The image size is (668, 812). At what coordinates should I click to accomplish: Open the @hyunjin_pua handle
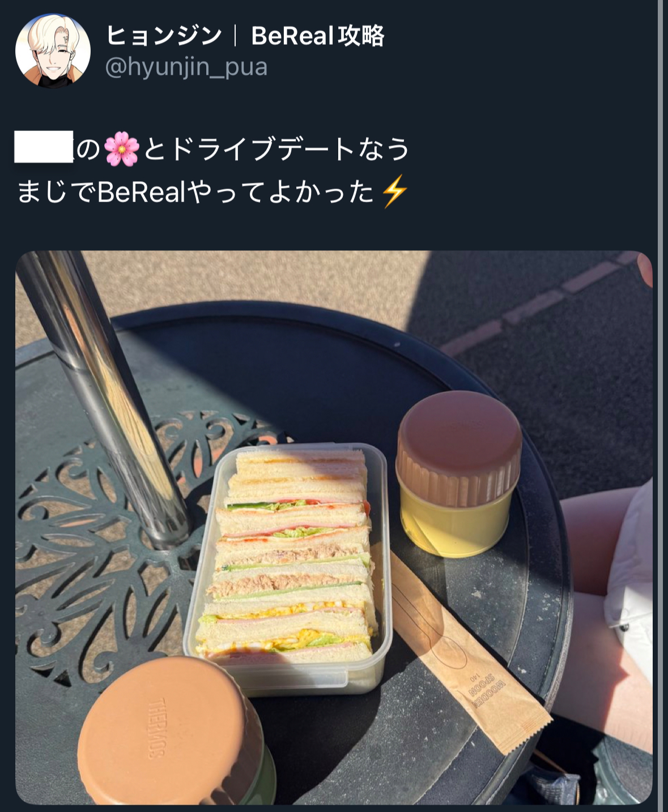pos(186,67)
